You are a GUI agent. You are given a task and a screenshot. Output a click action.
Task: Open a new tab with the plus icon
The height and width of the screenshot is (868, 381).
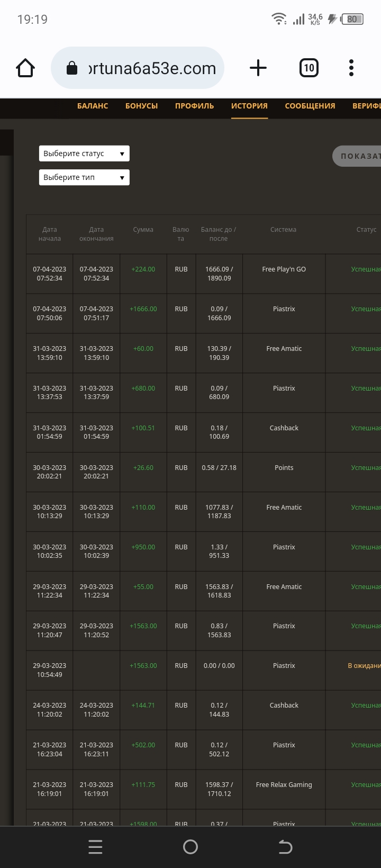coord(258,68)
